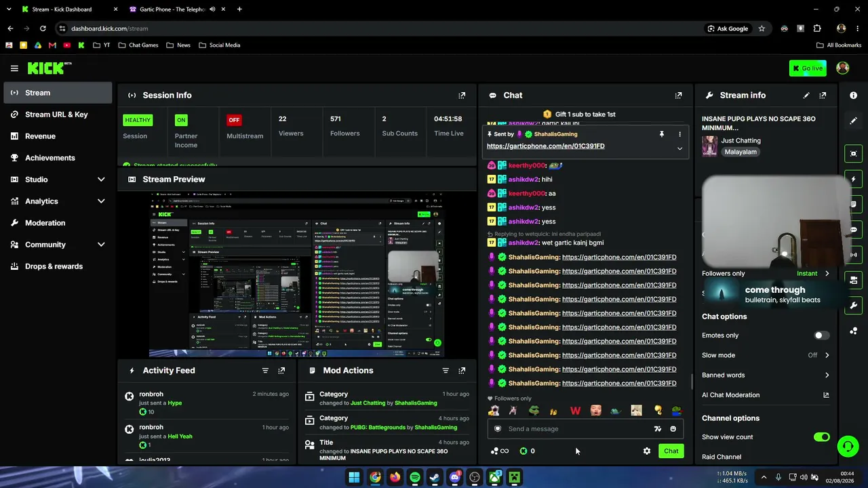Open the Social Media bookmark folder

click(219, 45)
